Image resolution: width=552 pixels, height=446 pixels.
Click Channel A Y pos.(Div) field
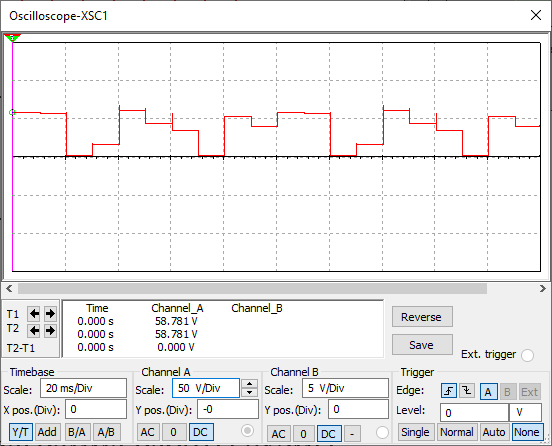tap(228, 409)
